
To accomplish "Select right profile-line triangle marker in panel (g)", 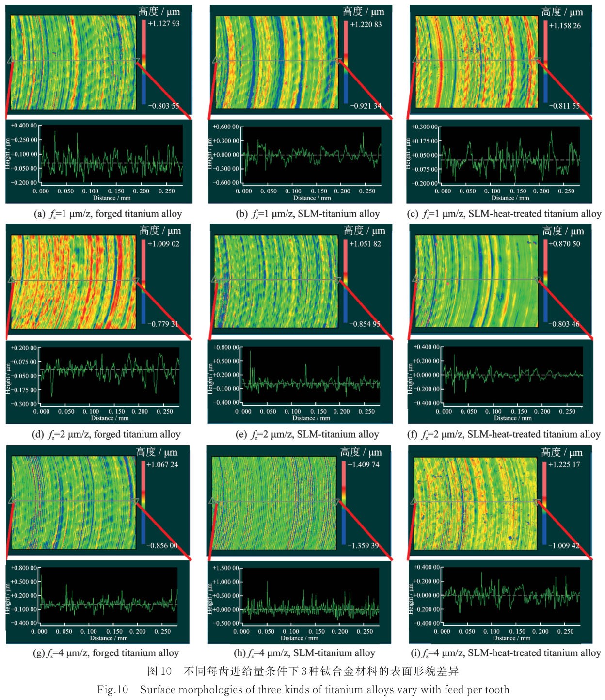I will 135,501.
